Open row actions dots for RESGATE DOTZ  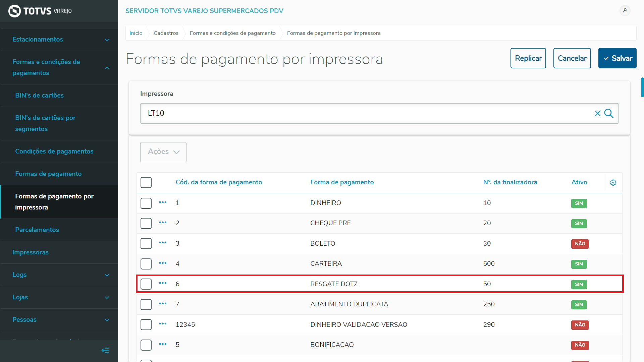163,283
